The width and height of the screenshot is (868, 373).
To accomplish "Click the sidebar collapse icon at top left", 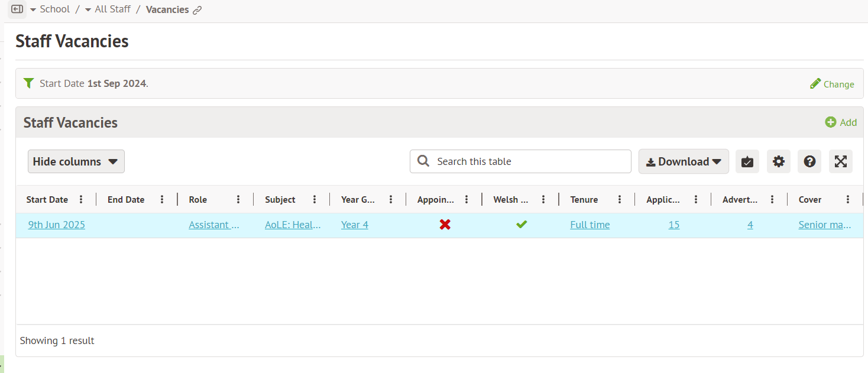I will click(17, 9).
